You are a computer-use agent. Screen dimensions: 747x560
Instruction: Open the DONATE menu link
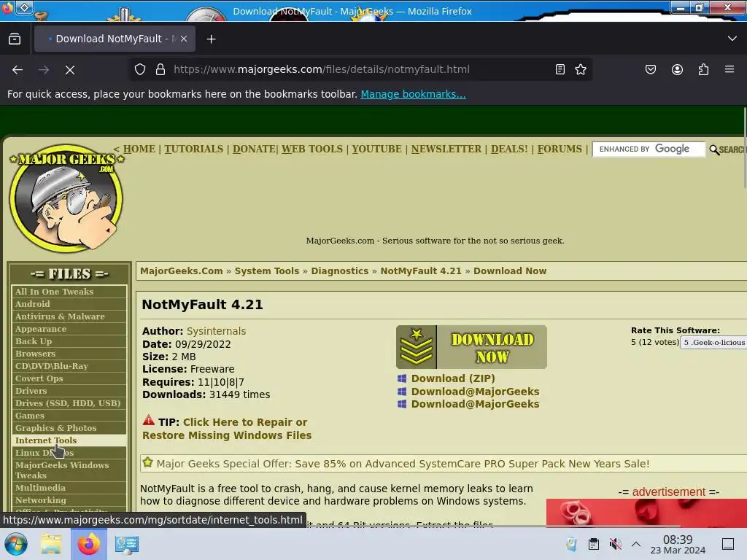click(254, 149)
